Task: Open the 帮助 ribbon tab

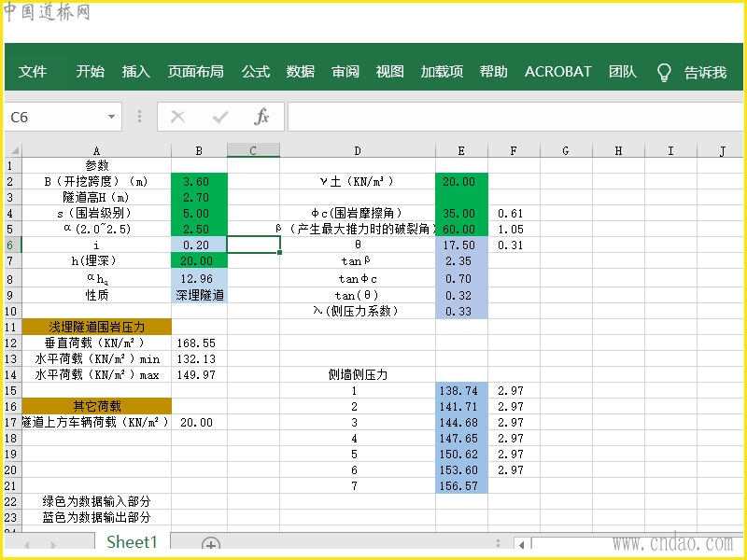Action: 494,72
